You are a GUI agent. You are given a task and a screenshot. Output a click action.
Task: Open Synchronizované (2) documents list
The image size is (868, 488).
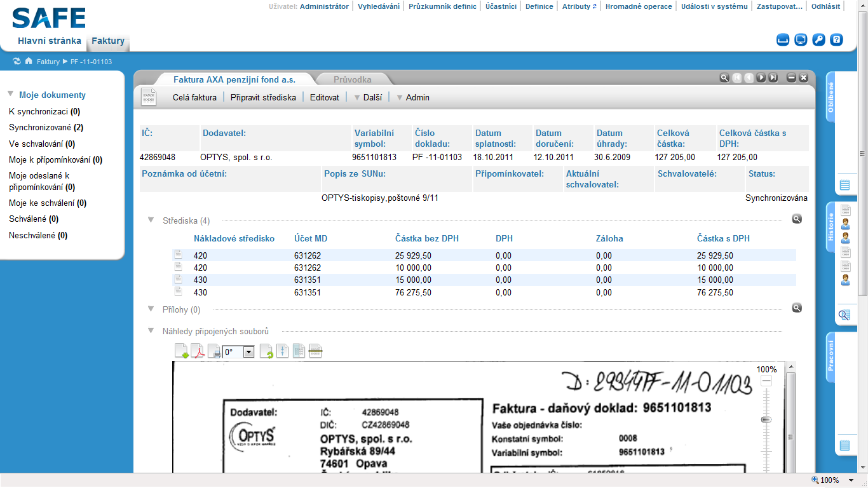pos(46,128)
